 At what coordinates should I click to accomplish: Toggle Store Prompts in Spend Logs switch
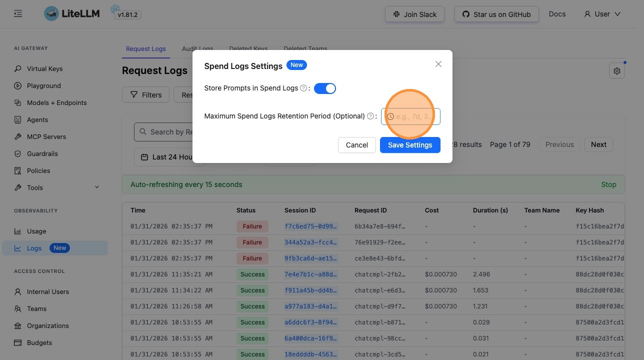click(324, 88)
